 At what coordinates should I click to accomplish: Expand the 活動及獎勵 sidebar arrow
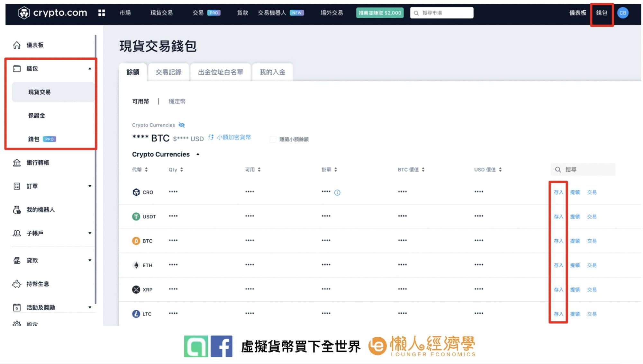pos(90,307)
